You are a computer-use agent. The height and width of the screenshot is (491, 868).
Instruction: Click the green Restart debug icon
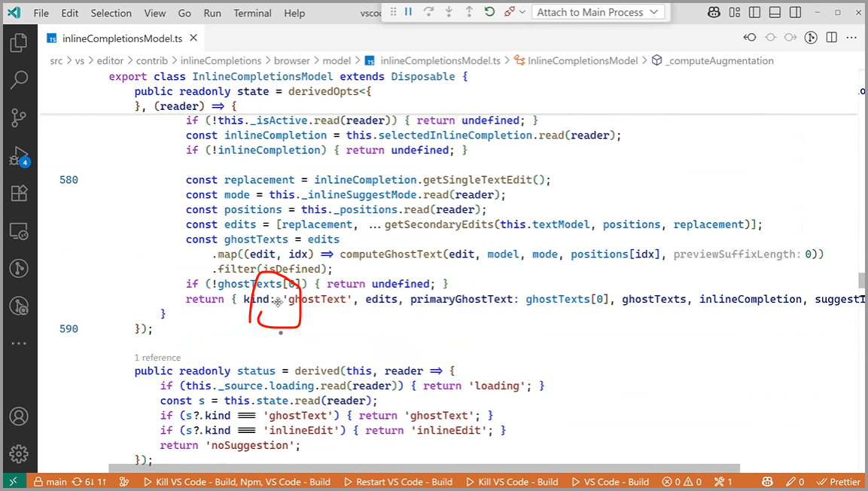[x=489, y=12]
